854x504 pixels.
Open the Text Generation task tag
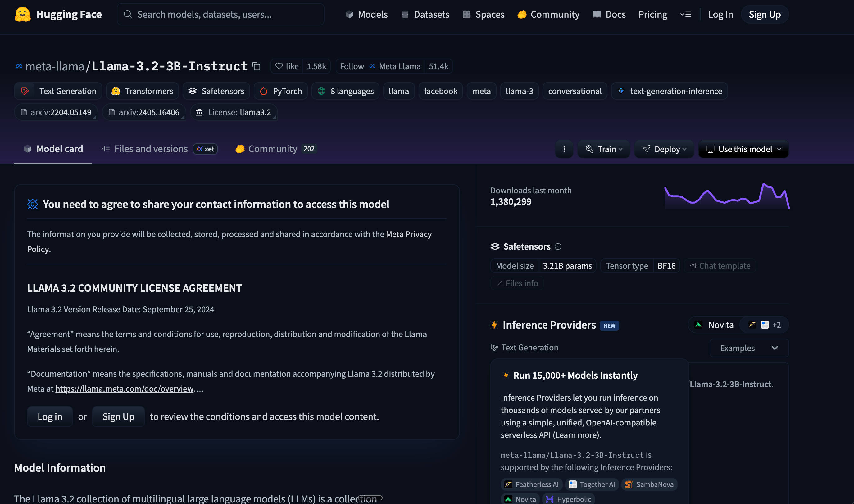coord(58,91)
